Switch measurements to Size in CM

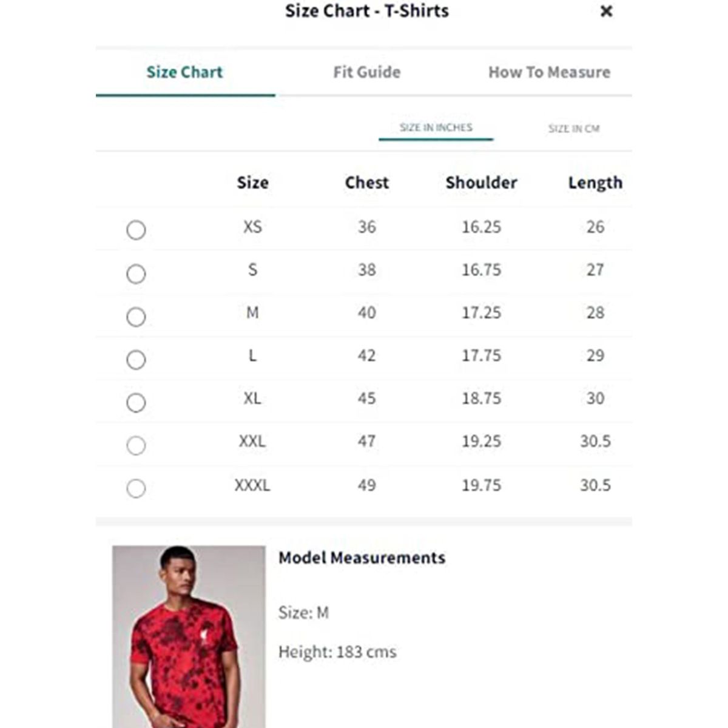573,129
